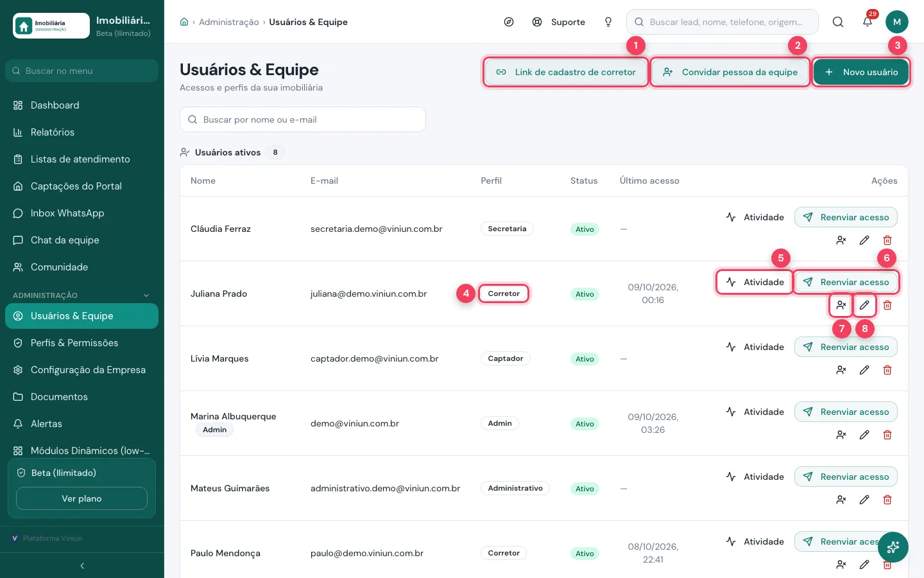Delete user Juliana Prado
This screenshot has width=924, height=578.
click(x=887, y=305)
